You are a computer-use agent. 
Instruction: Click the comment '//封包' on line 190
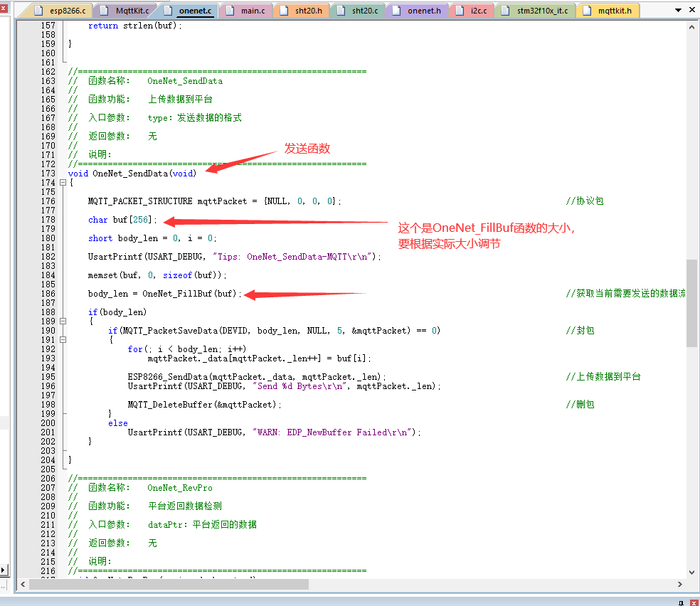(x=580, y=331)
